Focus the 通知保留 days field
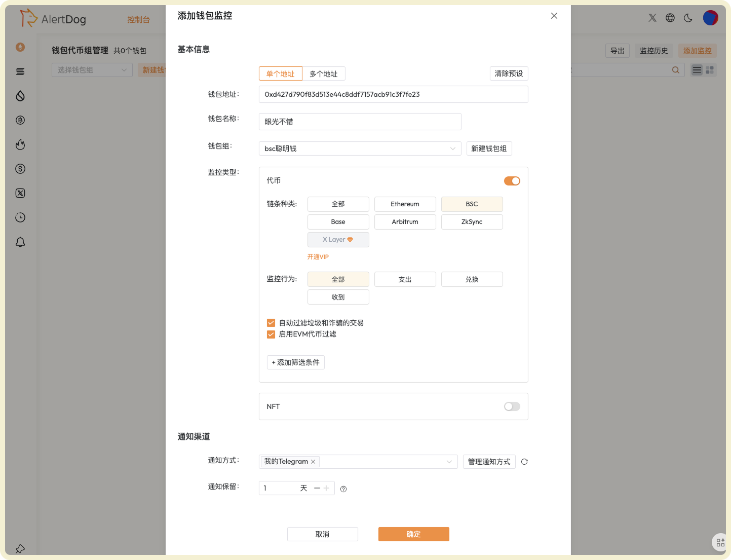The width and height of the screenshot is (731, 560). click(x=297, y=488)
